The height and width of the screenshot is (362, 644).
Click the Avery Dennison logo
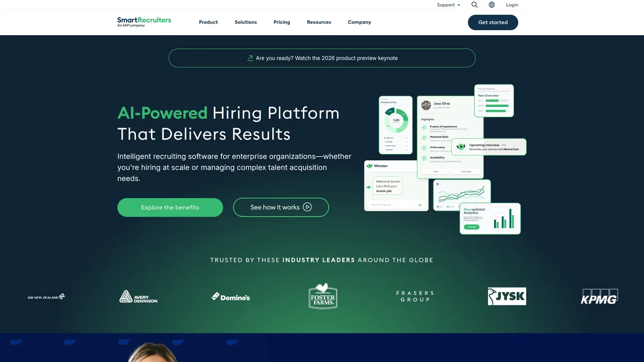[138, 297]
